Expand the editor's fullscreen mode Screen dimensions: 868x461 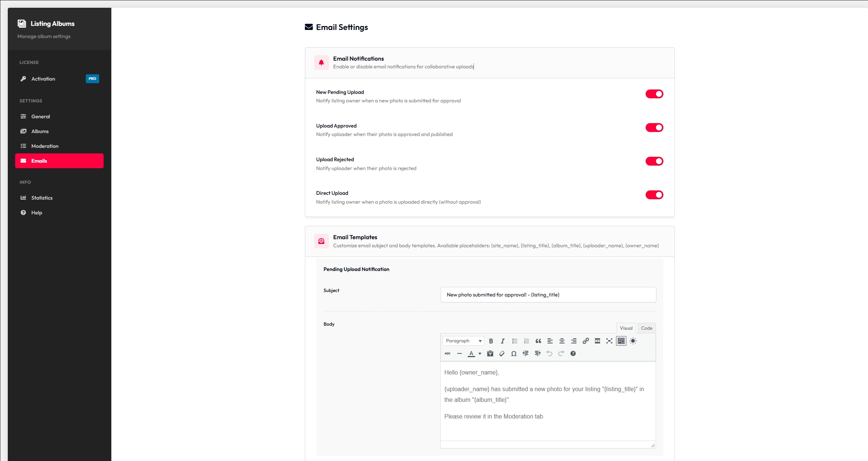[x=609, y=341]
